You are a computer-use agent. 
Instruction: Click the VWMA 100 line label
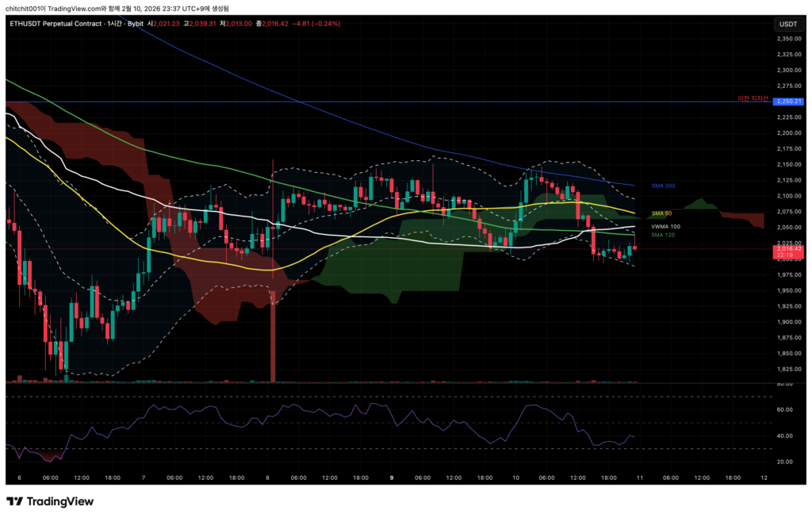(x=665, y=227)
